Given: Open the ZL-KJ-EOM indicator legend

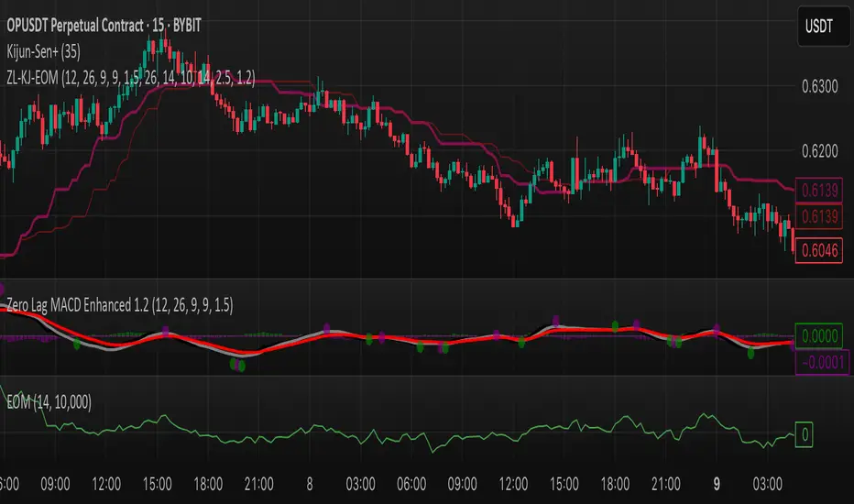Looking at the screenshot, I should coord(131,77).
